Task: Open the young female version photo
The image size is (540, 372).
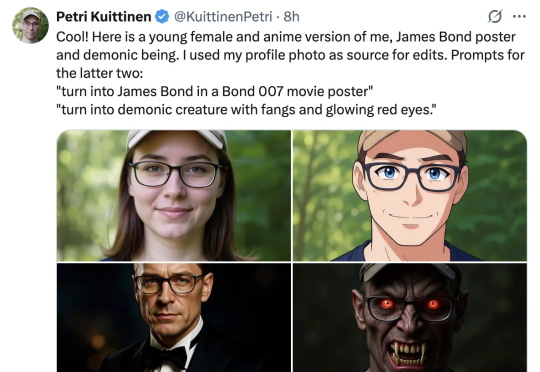Action: click(174, 195)
